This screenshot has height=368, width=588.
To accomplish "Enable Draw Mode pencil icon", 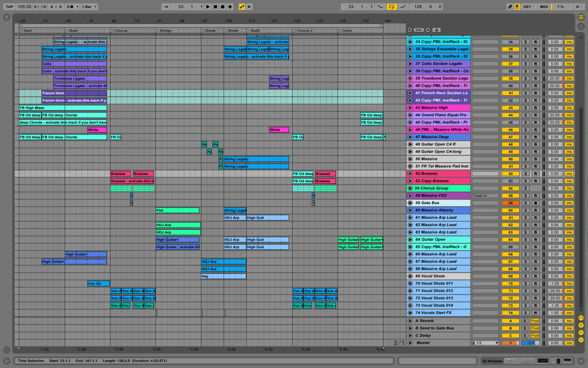I will [510, 7].
